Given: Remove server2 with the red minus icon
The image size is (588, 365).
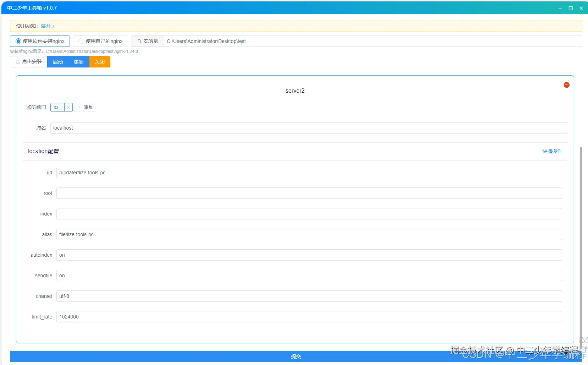Looking at the screenshot, I should (x=566, y=85).
